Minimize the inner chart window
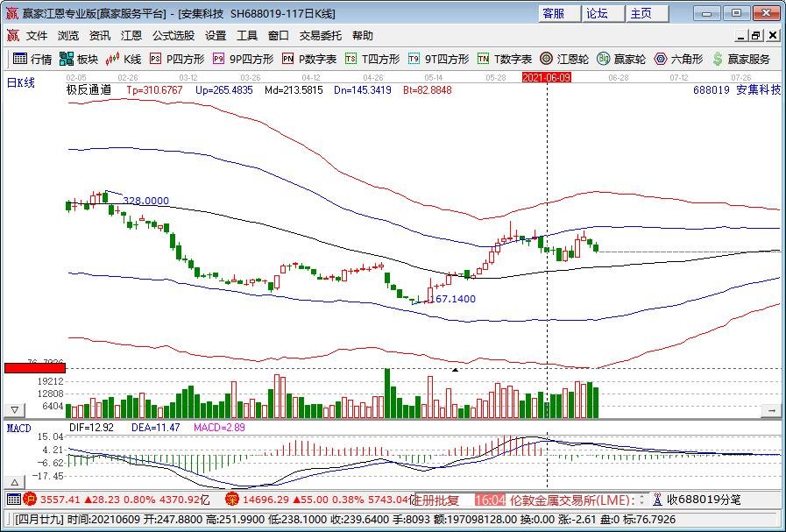This screenshot has height=532, width=786. [x=741, y=36]
